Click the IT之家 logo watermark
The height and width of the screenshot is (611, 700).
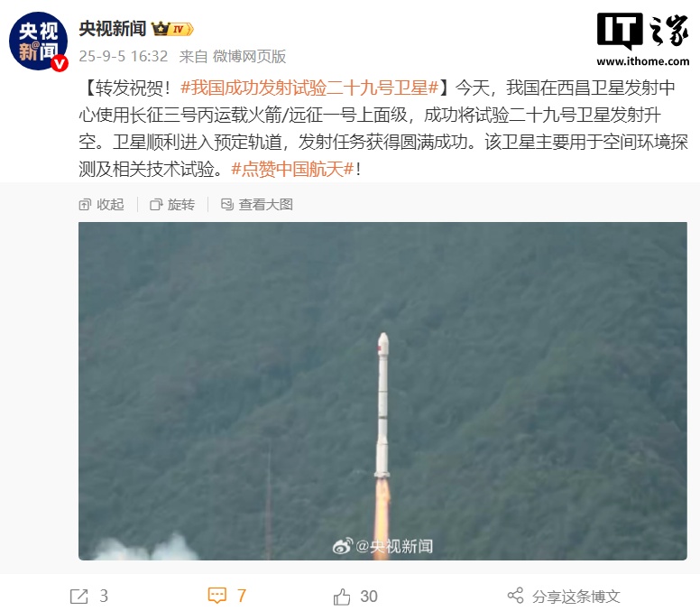click(643, 30)
